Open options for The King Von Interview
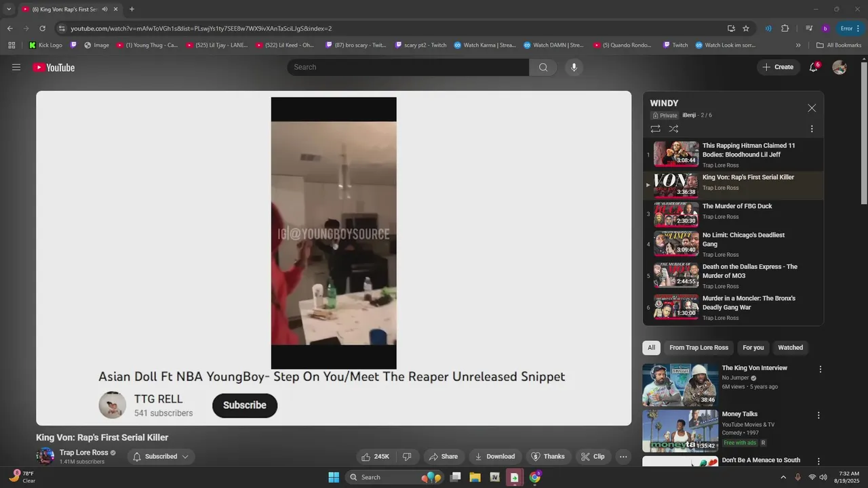This screenshot has height=488, width=868. click(x=820, y=369)
